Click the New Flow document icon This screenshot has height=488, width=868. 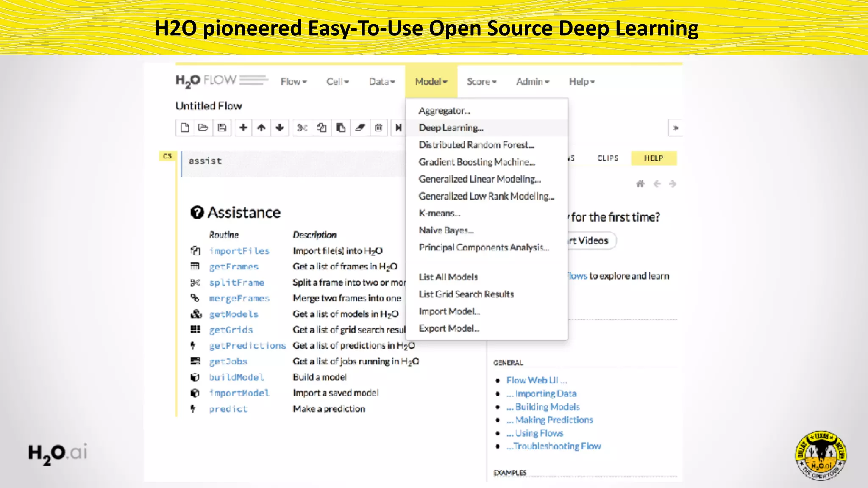click(x=185, y=128)
